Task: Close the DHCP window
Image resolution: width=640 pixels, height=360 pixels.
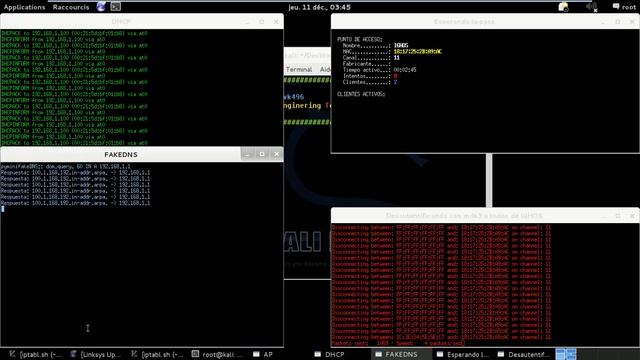Action: 276,22
